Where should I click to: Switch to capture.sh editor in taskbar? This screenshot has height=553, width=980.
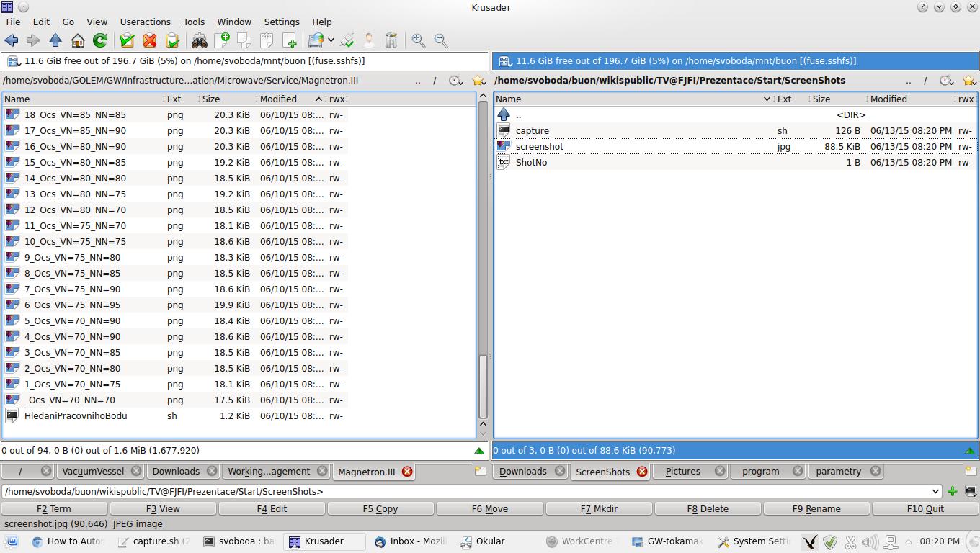click(153, 541)
